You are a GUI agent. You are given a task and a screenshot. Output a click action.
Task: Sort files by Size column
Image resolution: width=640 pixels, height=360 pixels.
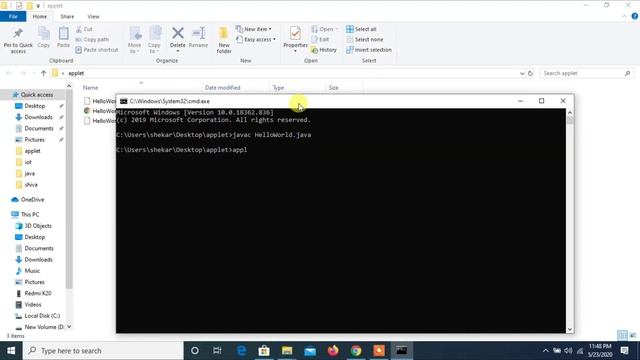click(333, 87)
